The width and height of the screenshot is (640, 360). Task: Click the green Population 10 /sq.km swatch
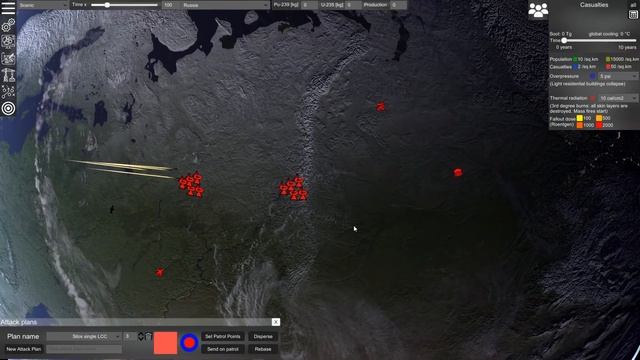pyautogui.click(x=575, y=59)
